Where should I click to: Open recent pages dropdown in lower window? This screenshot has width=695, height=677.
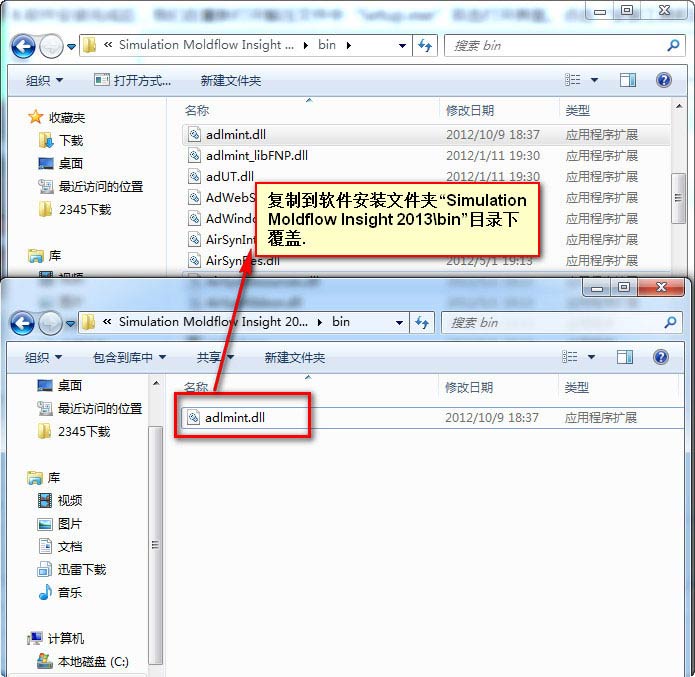[70, 323]
